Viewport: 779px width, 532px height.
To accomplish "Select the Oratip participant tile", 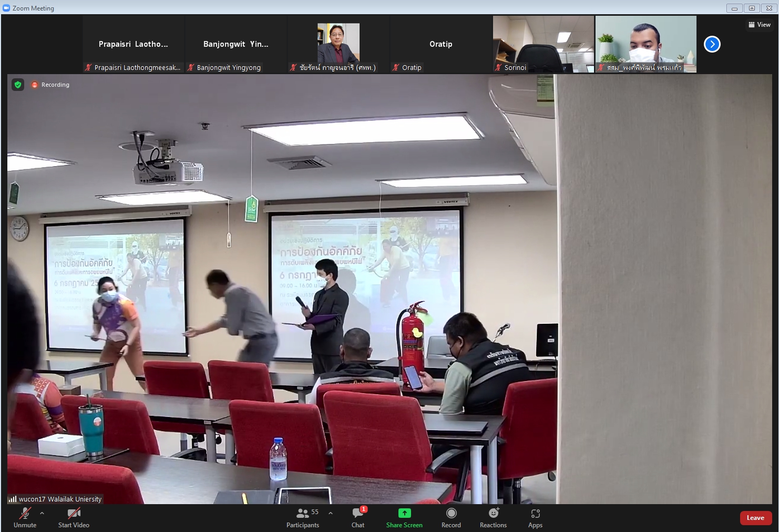I will click(440, 44).
